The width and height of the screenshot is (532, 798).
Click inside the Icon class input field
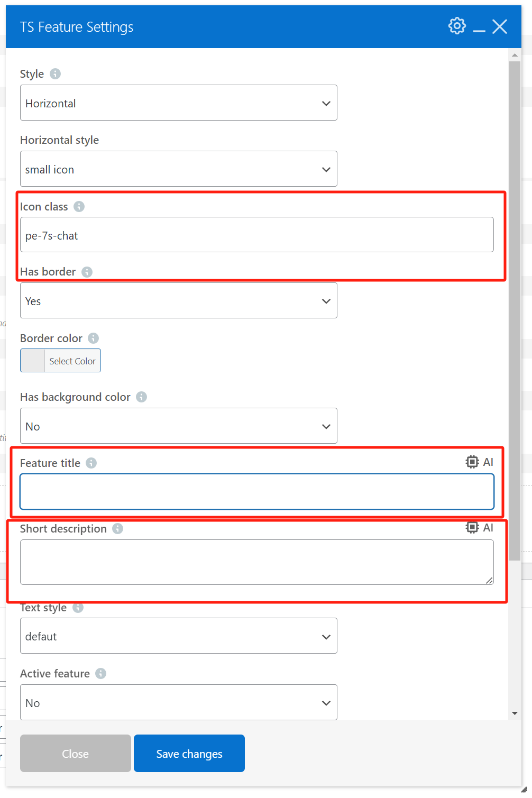(x=256, y=235)
